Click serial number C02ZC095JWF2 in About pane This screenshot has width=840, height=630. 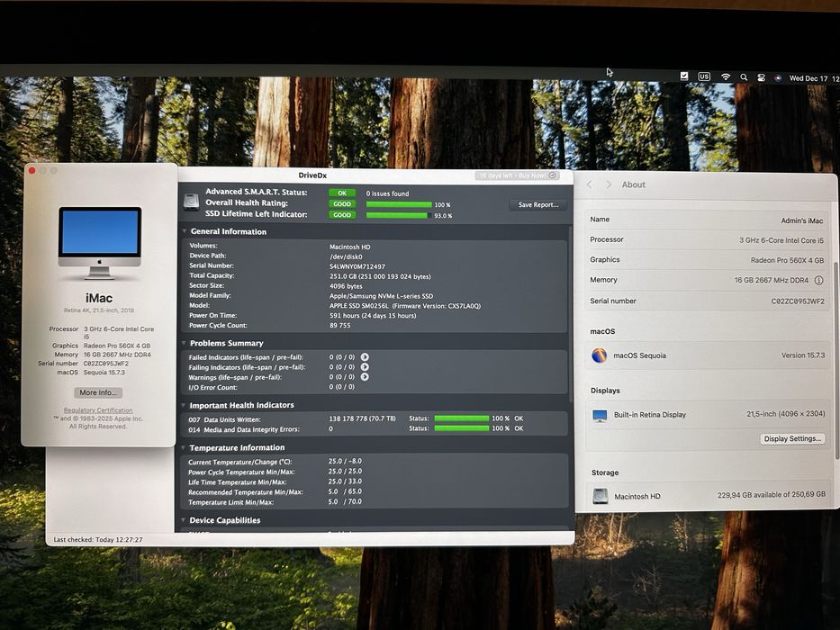[x=798, y=301]
